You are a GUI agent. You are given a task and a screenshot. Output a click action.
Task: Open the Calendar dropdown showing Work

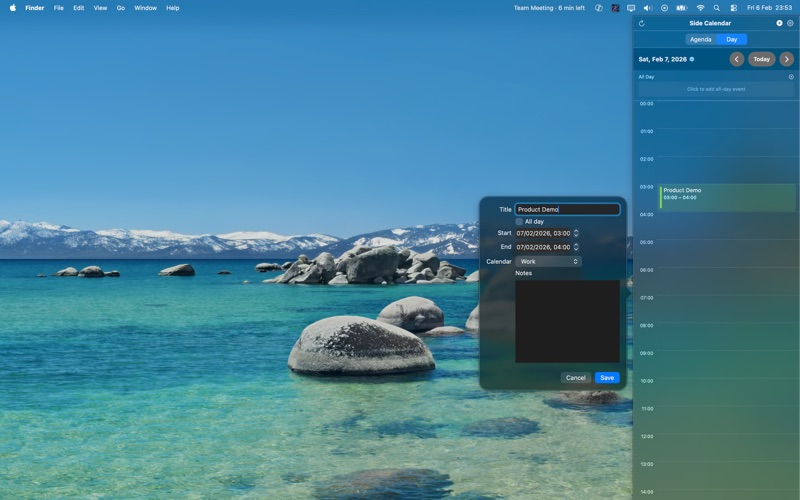[548, 261]
